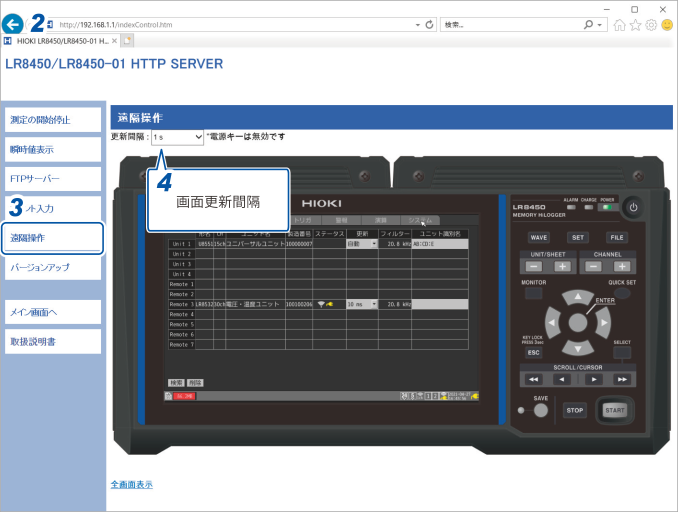Viewport: 678px width, 512px height.
Task: Open FTPサーバー in the sidebar
Action: (53, 179)
